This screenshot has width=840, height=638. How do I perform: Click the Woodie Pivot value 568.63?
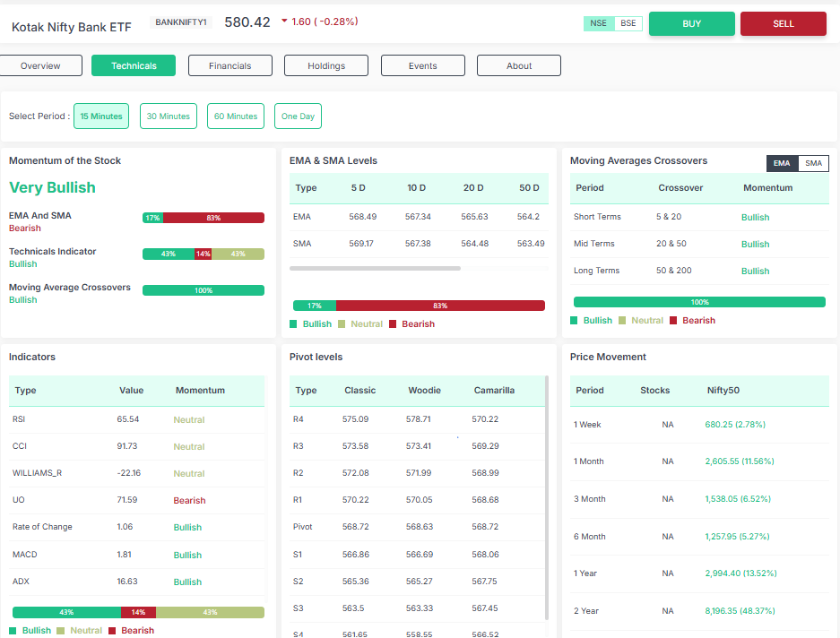(420, 527)
